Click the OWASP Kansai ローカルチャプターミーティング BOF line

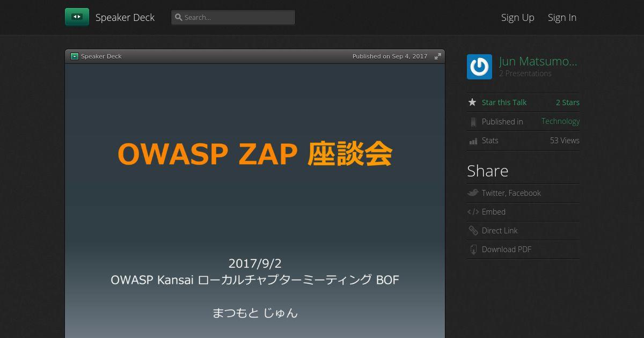coord(255,280)
